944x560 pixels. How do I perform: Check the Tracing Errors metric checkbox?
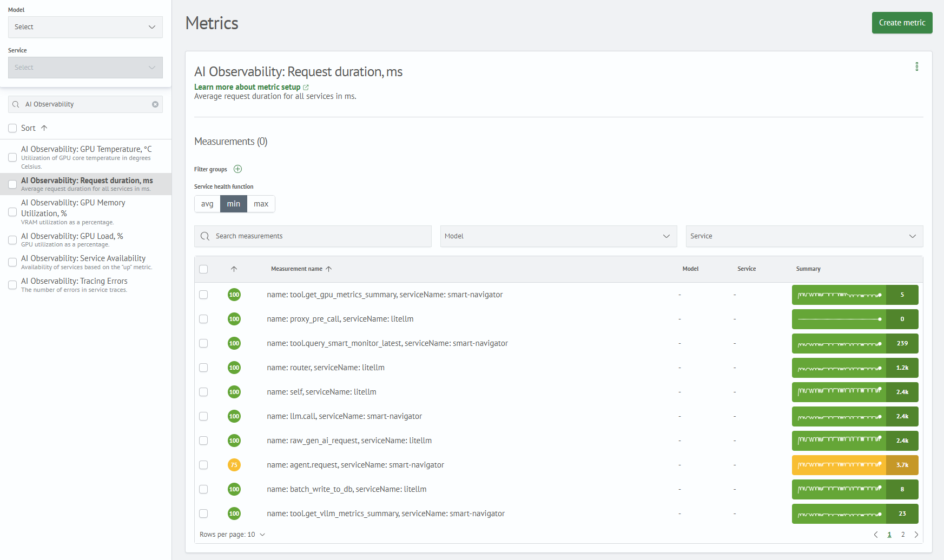click(12, 285)
